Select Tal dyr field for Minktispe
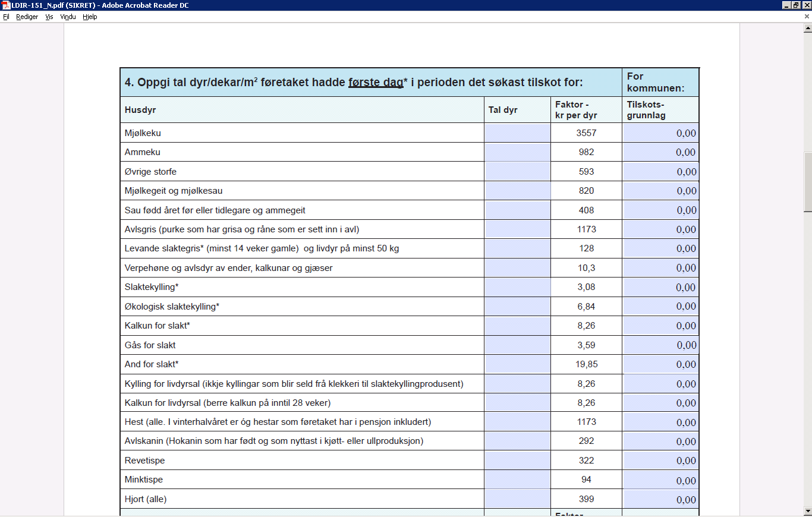812x517 pixels. [x=517, y=480]
